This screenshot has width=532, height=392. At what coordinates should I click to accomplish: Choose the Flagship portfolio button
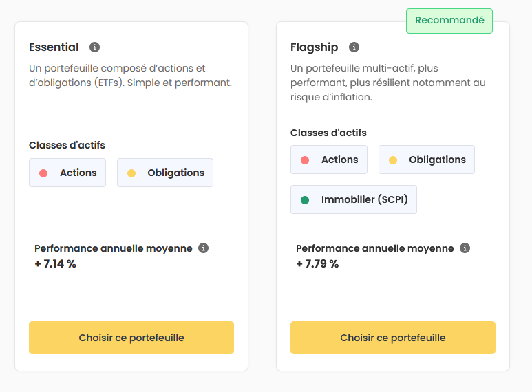[393, 338]
